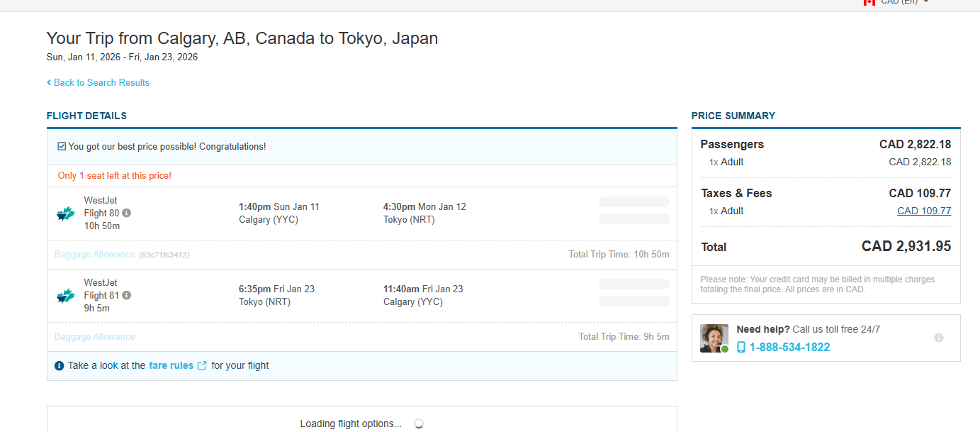Click WestJet logo for Flight 80
Screen dimensions: 980x432
[66, 214]
